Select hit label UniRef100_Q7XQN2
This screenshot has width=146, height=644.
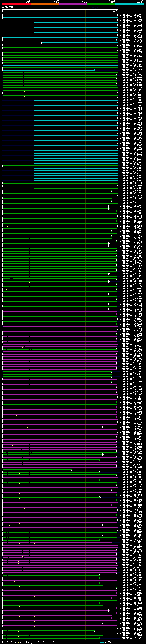point(131,372)
